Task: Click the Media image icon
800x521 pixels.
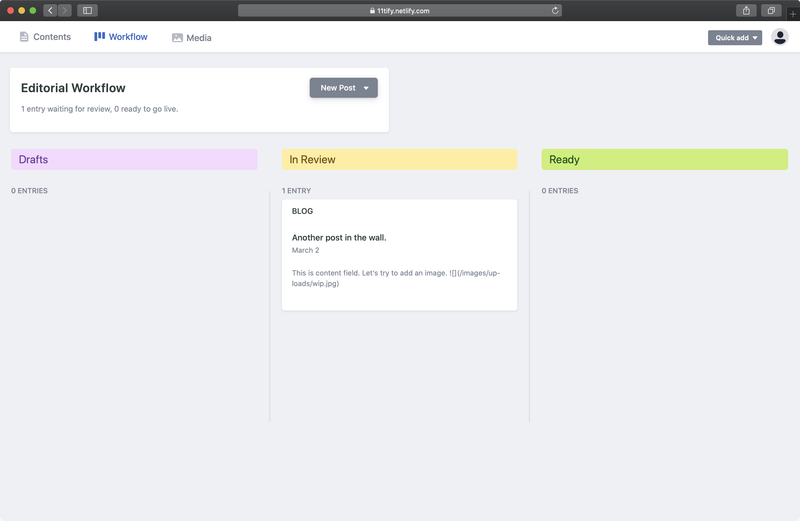Action: (177, 38)
